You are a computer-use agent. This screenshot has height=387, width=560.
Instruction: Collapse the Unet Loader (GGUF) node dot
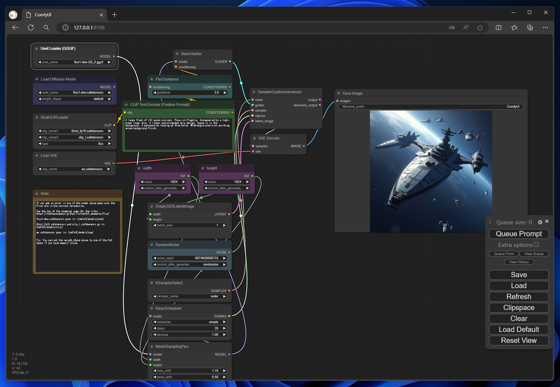click(x=36, y=49)
